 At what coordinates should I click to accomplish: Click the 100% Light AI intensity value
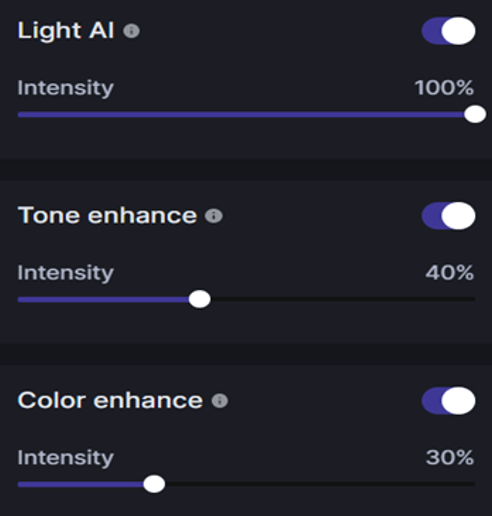tap(444, 88)
